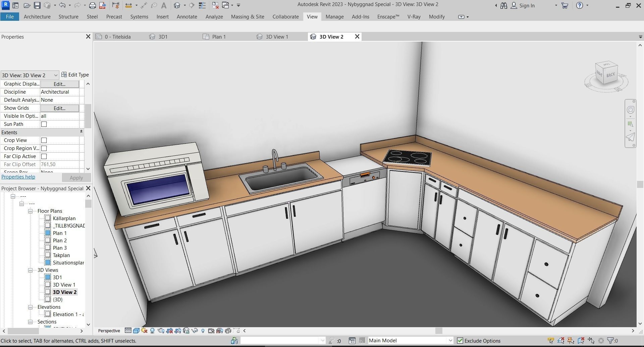Open the Architecture ribbon tab
644x347 pixels.
(x=37, y=17)
